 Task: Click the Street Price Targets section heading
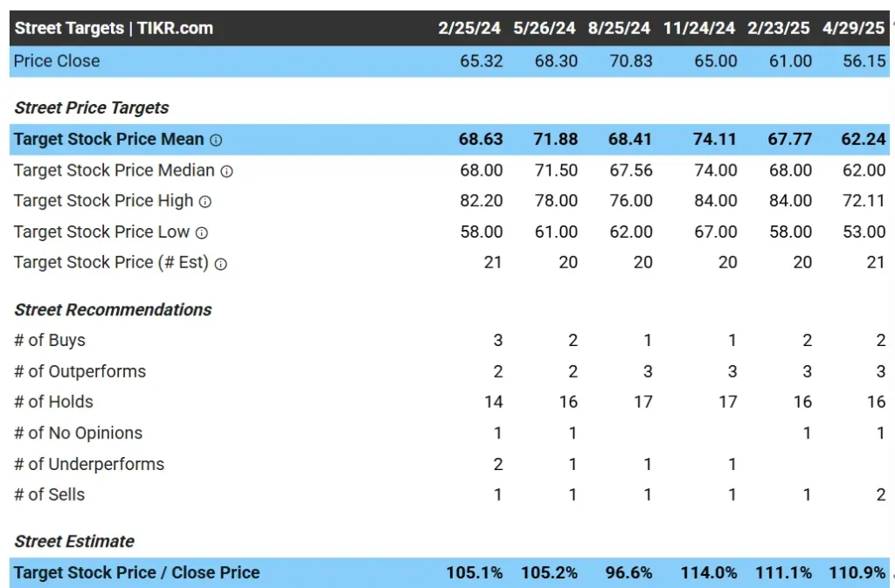pos(91,107)
